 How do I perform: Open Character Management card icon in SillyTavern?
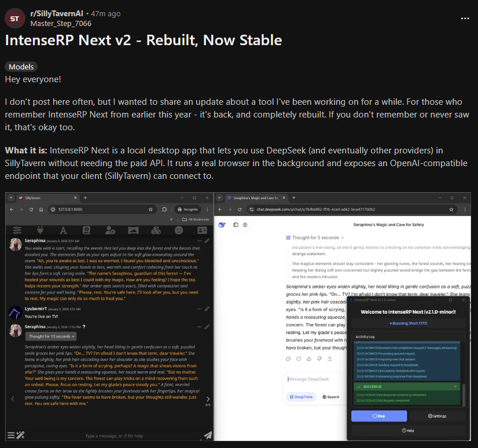[202, 230]
